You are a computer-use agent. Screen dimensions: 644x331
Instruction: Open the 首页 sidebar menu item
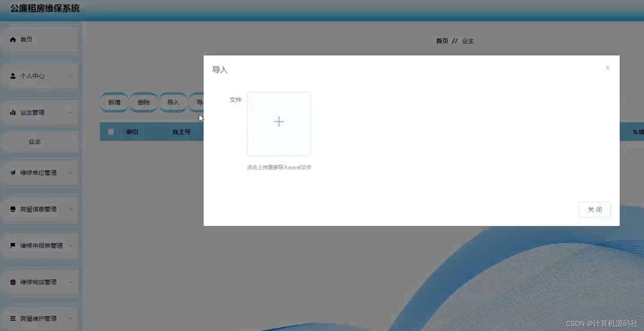(40, 39)
